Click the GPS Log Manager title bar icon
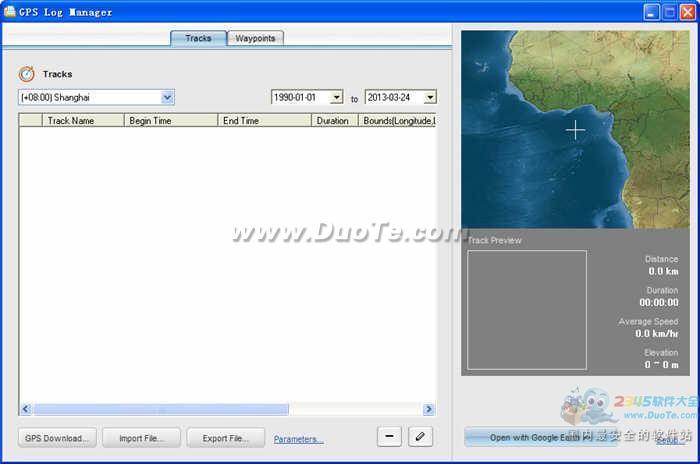Viewport: 700px width, 464px height. click(x=10, y=12)
